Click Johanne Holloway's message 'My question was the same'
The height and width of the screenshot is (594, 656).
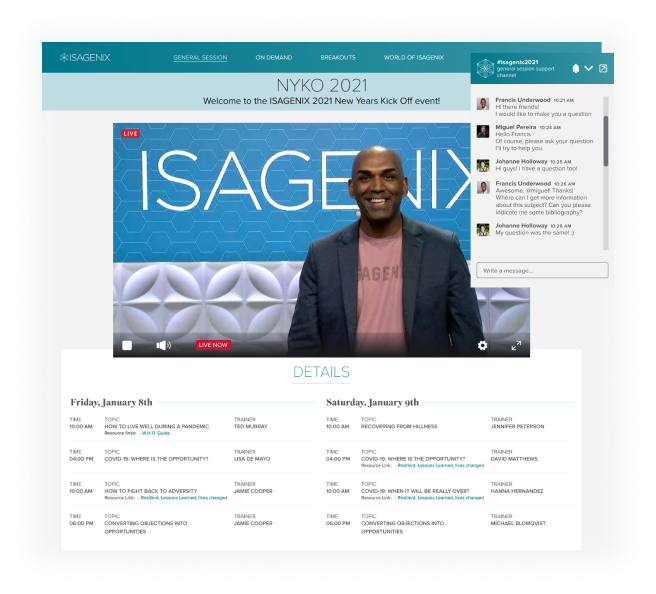click(x=535, y=233)
